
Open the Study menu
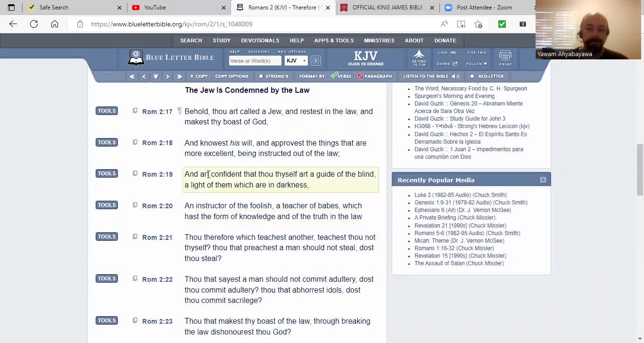222,41
